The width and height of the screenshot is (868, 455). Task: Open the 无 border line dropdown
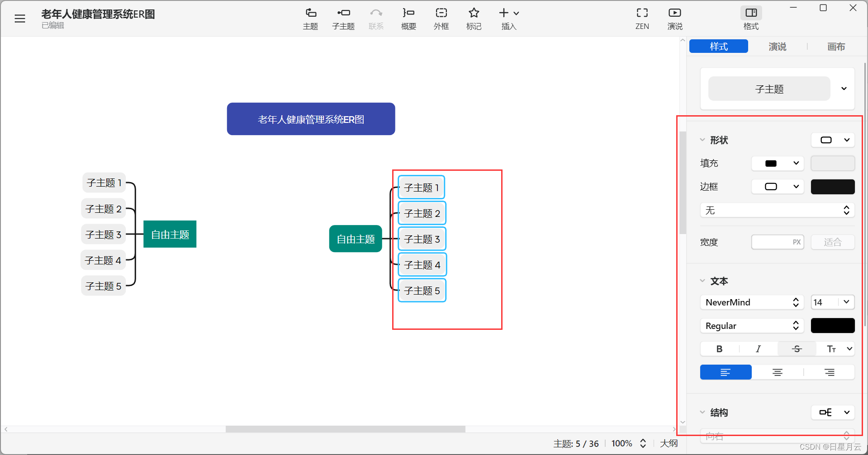click(777, 210)
